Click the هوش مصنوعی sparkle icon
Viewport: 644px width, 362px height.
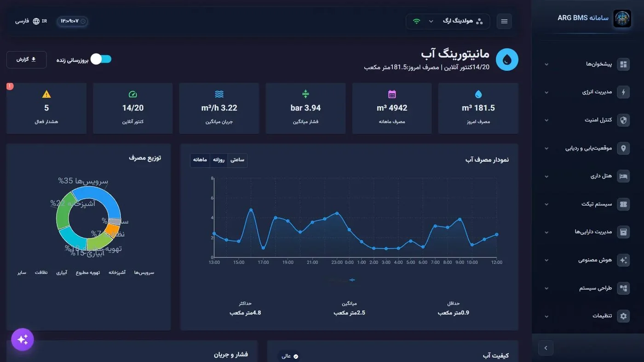pos(623,260)
